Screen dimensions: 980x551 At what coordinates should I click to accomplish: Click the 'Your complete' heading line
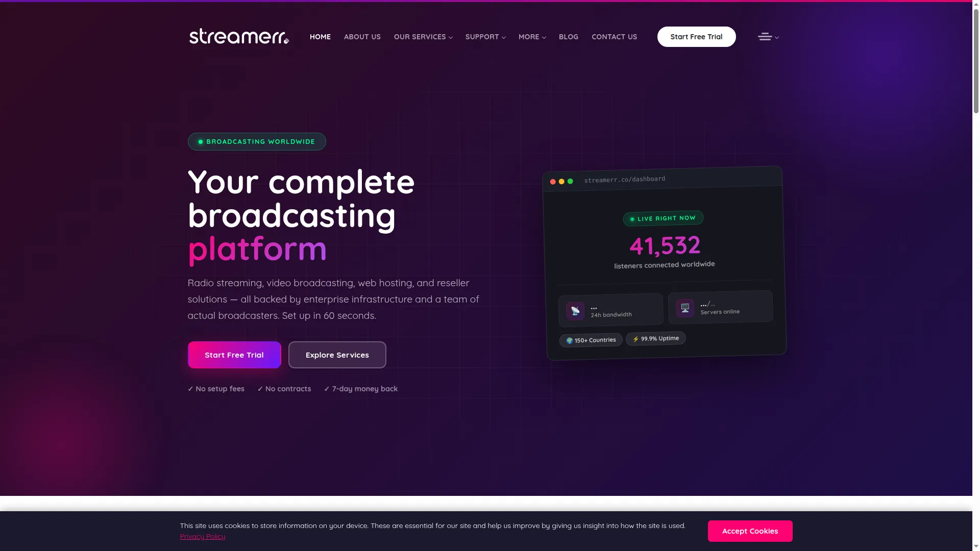pyautogui.click(x=301, y=182)
